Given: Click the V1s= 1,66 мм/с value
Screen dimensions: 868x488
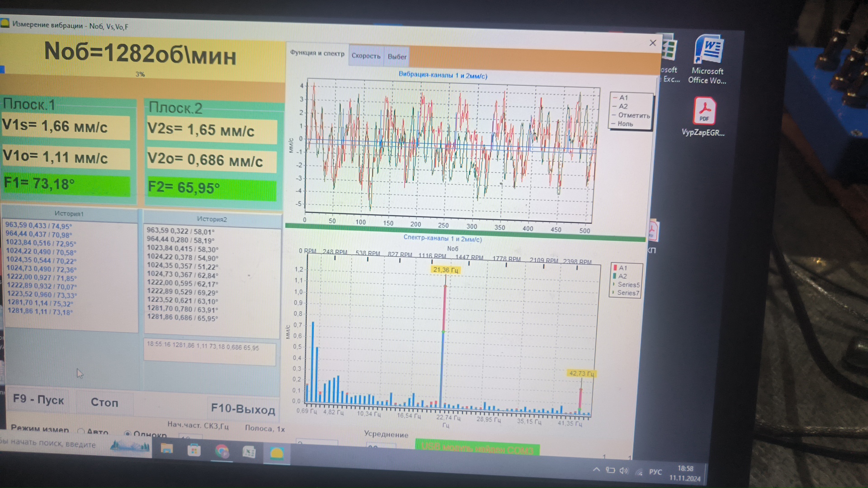Looking at the screenshot, I should pyautogui.click(x=66, y=127).
